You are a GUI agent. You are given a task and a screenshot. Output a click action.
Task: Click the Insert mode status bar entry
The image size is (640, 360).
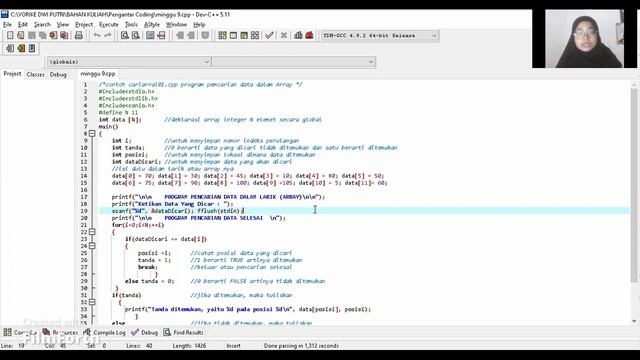click(233, 346)
